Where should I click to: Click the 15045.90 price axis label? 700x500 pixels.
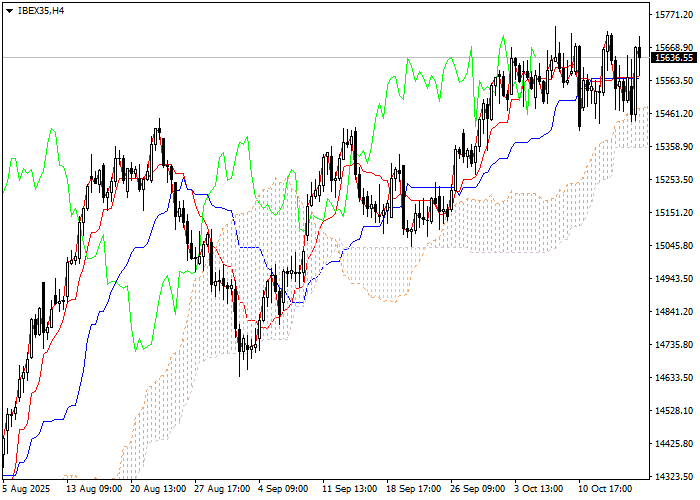tap(673, 246)
